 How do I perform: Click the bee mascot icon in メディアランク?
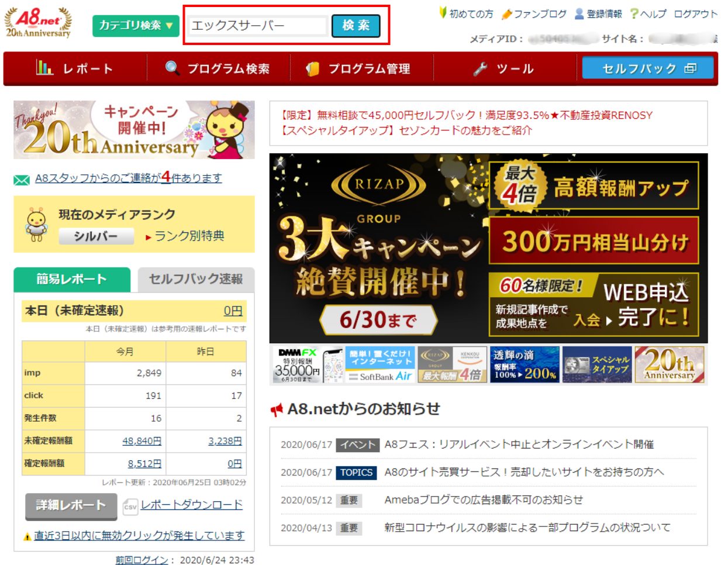[x=36, y=225]
